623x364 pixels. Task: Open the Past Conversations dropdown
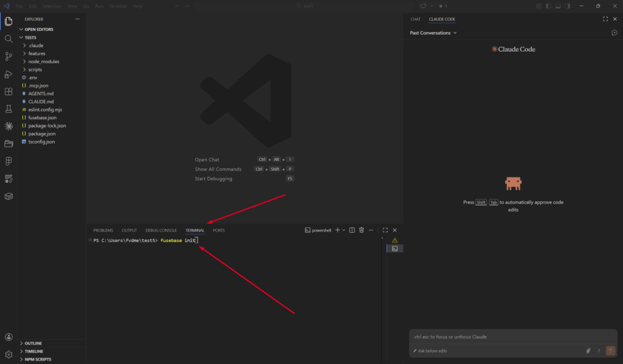tap(433, 33)
